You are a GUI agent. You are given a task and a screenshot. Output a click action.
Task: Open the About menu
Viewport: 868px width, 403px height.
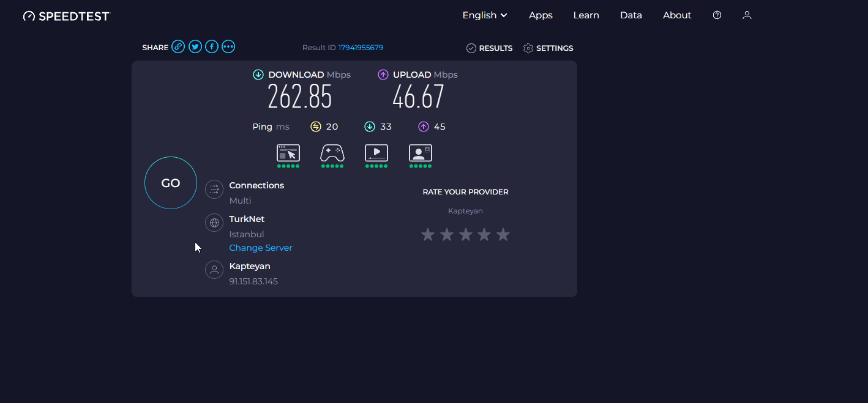(677, 15)
